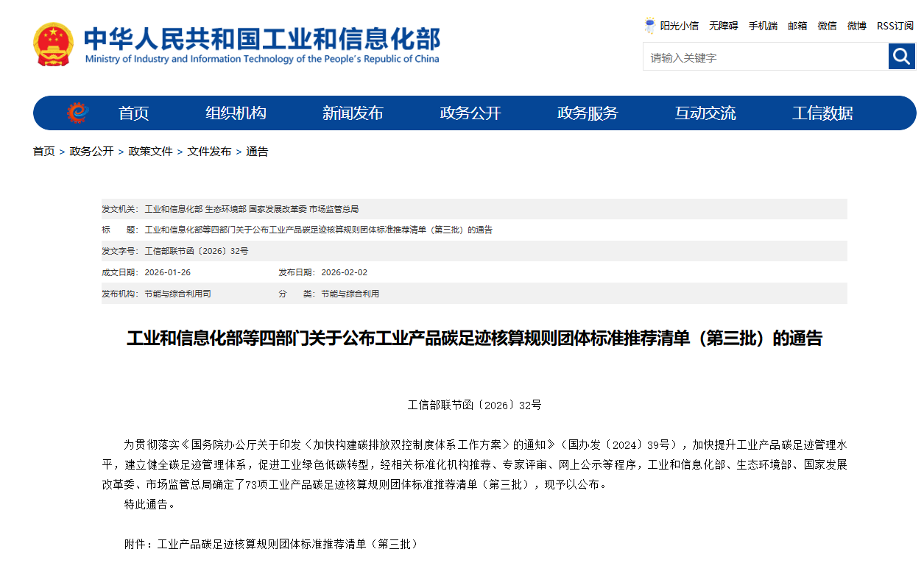Open the 无障碍 accessibility link
This screenshot has width=924, height=563.
pos(723,26)
